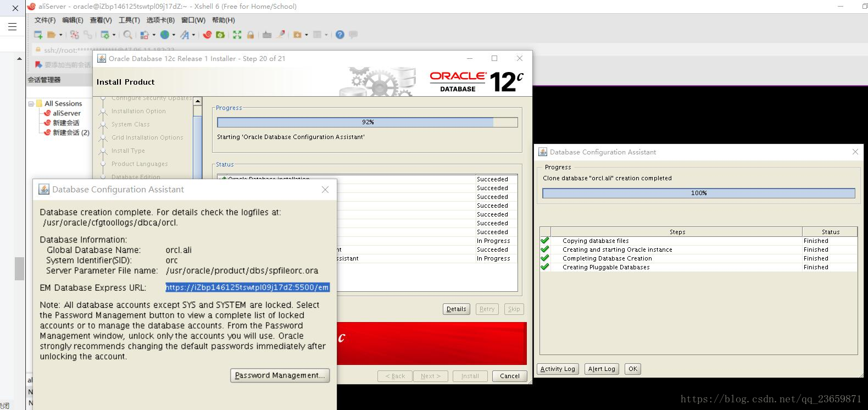Click the session properties gear icon
This screenshot has width=868, height=410.
point(104,35)
